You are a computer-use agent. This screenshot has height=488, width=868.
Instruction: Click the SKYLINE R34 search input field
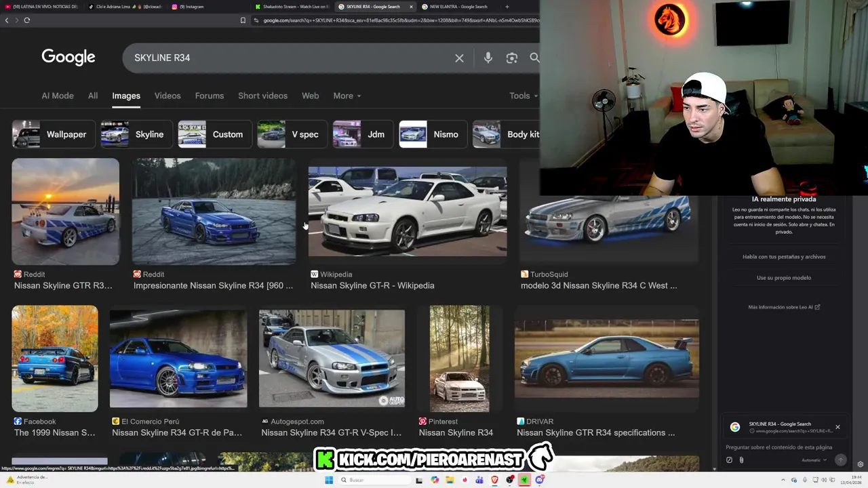coord(292,58)
